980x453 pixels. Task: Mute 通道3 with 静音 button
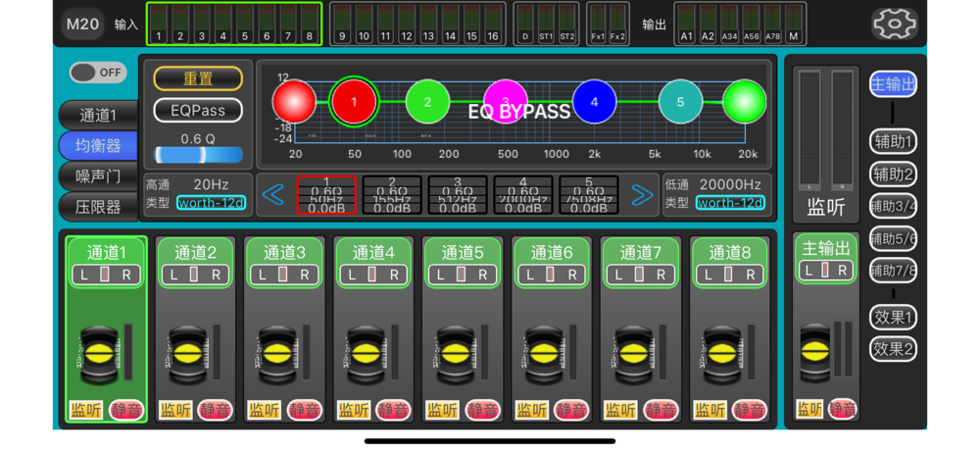click(305, 411)
